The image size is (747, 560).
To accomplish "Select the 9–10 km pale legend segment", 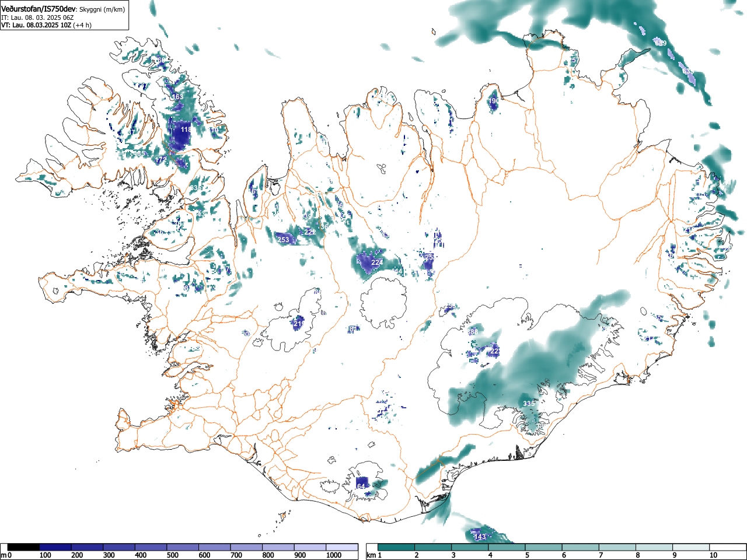I will [x=691, y=547].
